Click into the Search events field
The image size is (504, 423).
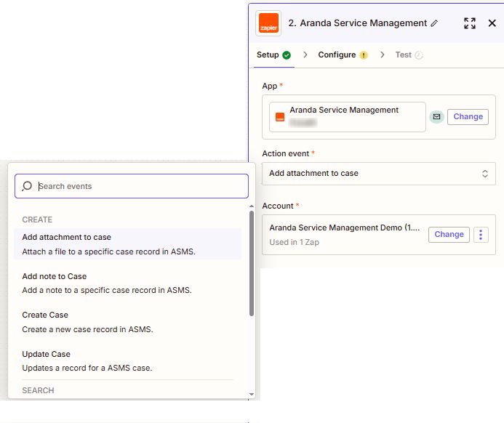138,186
